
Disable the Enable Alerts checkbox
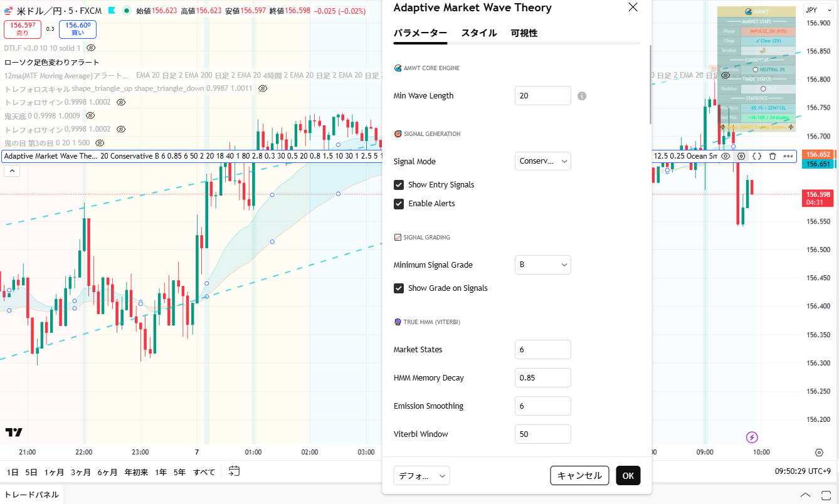click(x=399, y=204)
